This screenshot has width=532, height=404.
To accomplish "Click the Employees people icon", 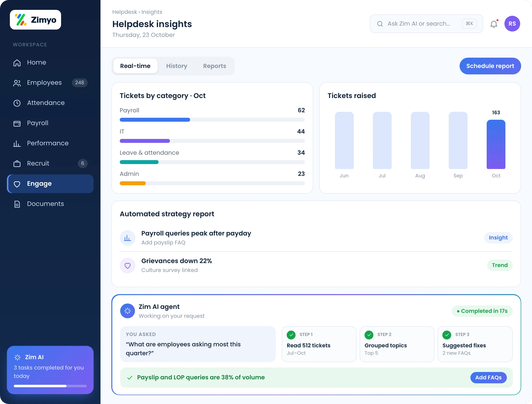I will [x=17, y=83].
